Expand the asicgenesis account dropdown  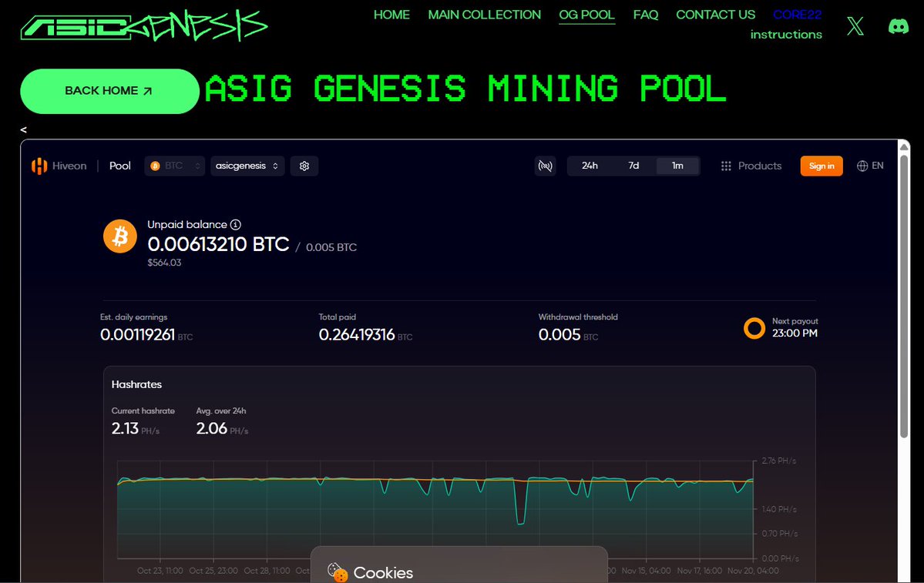[247, 166]
